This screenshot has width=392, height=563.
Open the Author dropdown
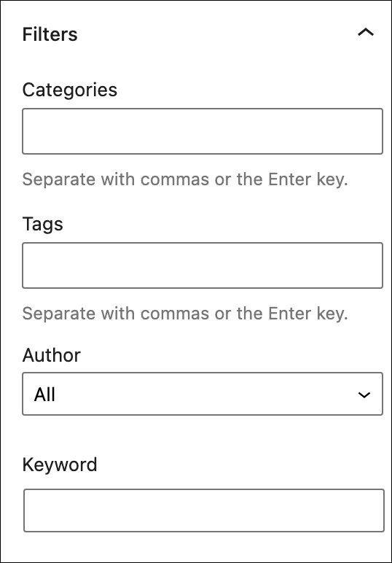[x=203, y=394]
